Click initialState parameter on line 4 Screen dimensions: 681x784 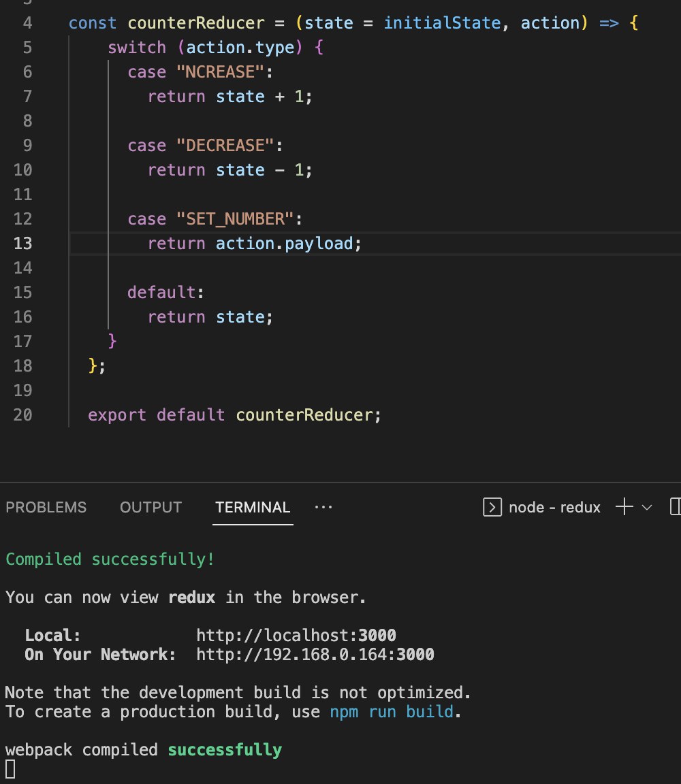coord(443,22)
